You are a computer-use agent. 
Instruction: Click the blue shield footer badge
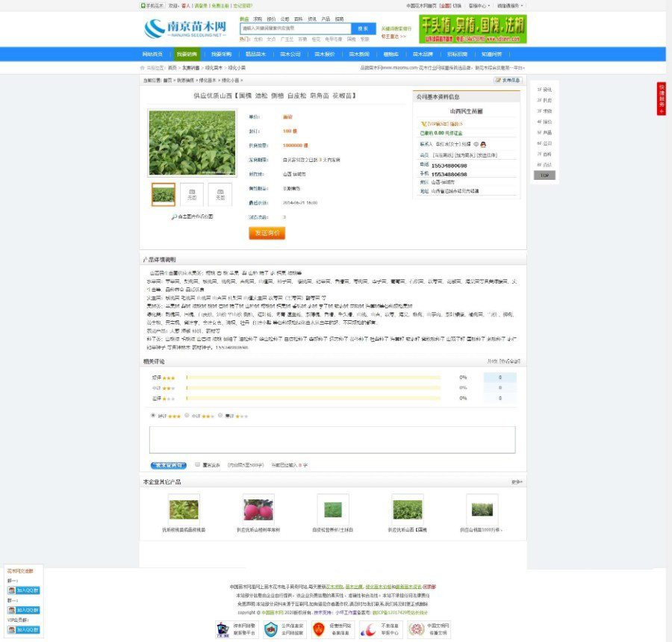click(x=284, y=629)
